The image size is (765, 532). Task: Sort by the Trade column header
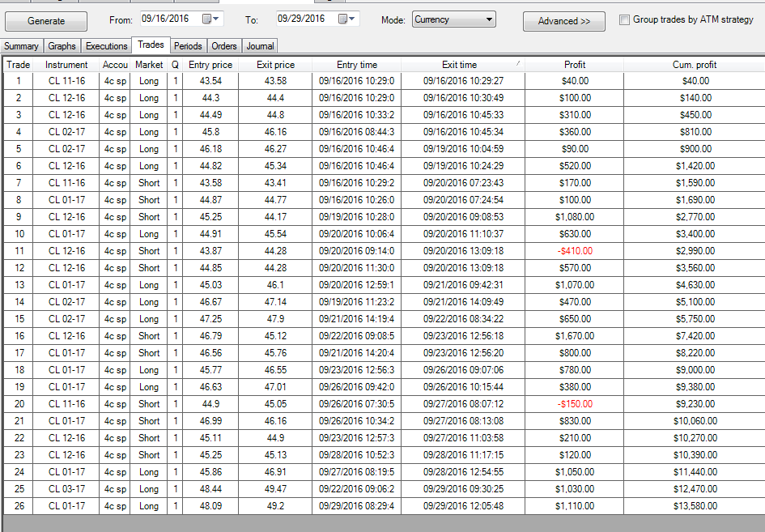[x=18, y=65]
